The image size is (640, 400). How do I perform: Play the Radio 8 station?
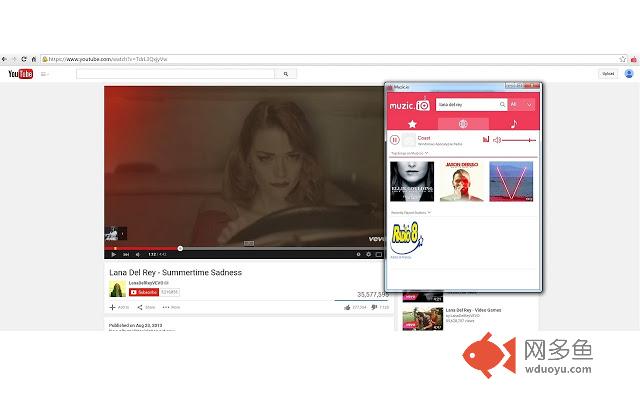[x=407, y=238]
